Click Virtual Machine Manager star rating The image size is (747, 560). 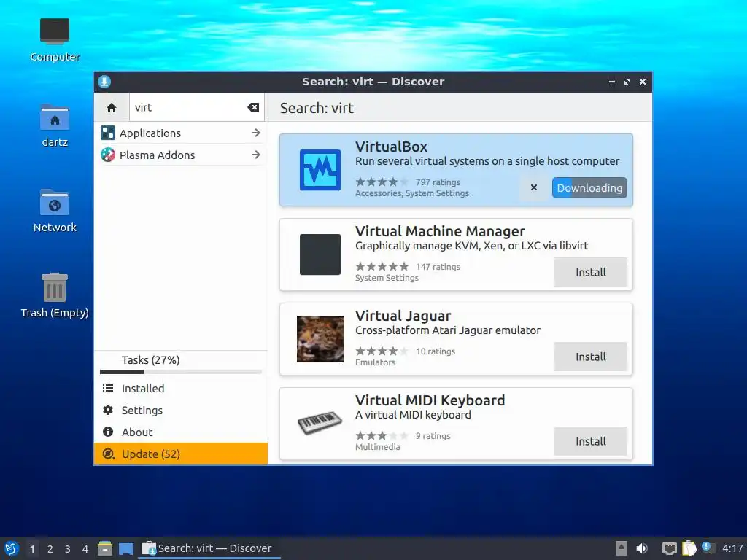[x=382, y=267]
